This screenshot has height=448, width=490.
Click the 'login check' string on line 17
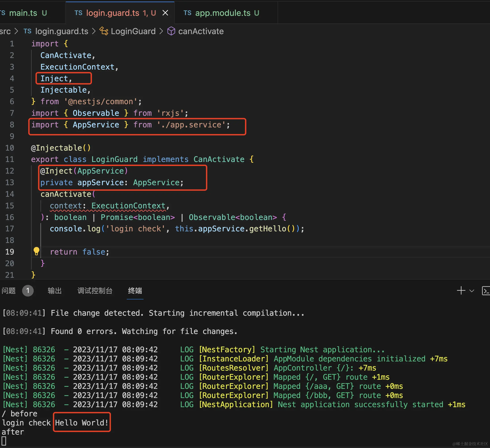135,229
